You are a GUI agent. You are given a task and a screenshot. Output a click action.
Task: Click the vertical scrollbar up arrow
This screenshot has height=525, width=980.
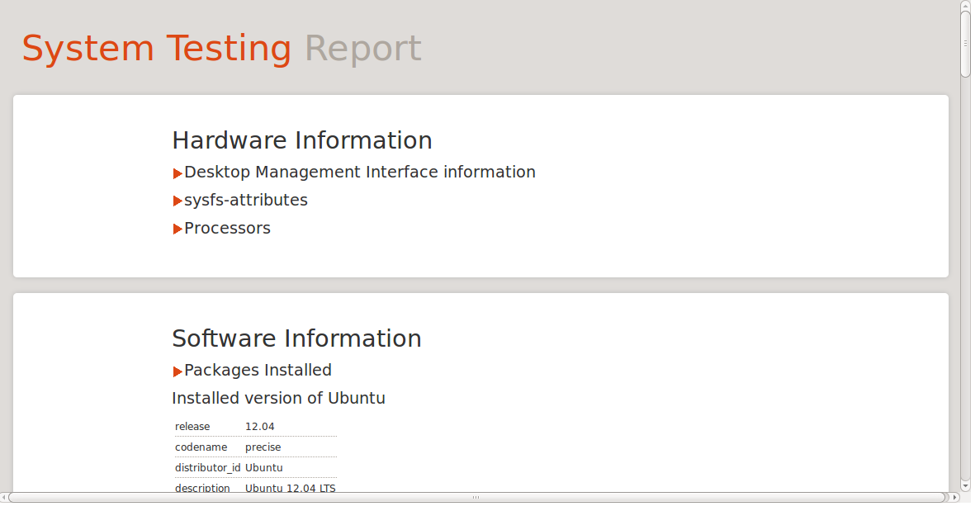(x=965, y=6)
